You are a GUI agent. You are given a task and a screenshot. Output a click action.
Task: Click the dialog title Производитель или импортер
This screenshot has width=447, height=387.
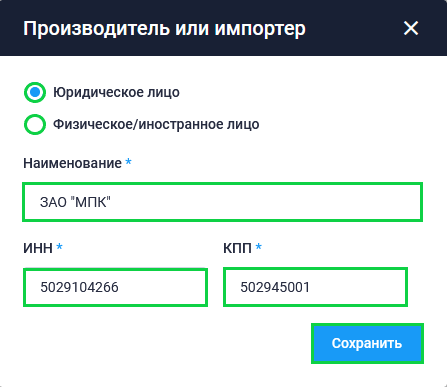[164, 29]
